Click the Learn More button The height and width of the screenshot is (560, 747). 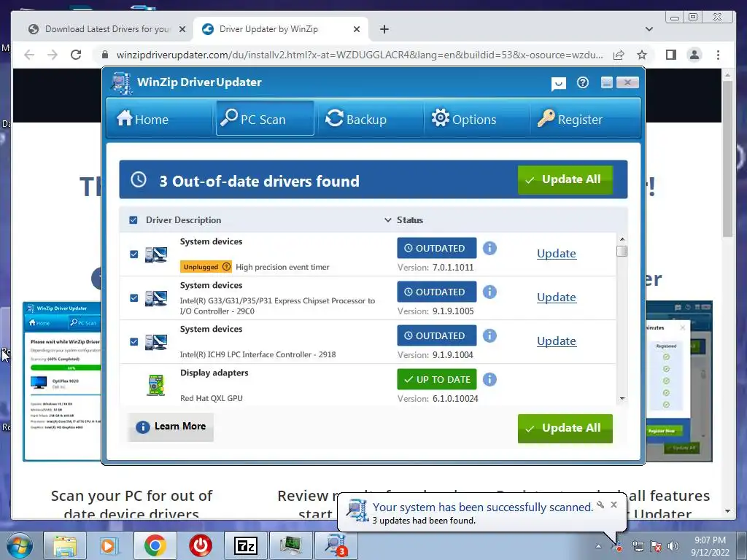tap(171, 427)
